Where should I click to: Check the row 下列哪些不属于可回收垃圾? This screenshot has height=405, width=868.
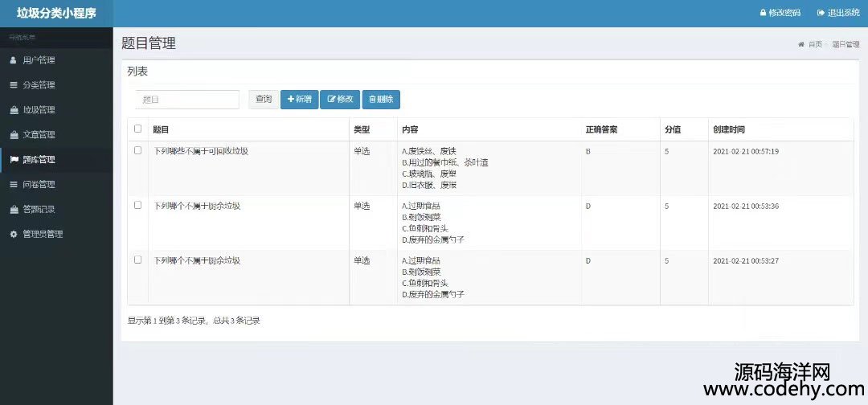(x=138, y=150)
